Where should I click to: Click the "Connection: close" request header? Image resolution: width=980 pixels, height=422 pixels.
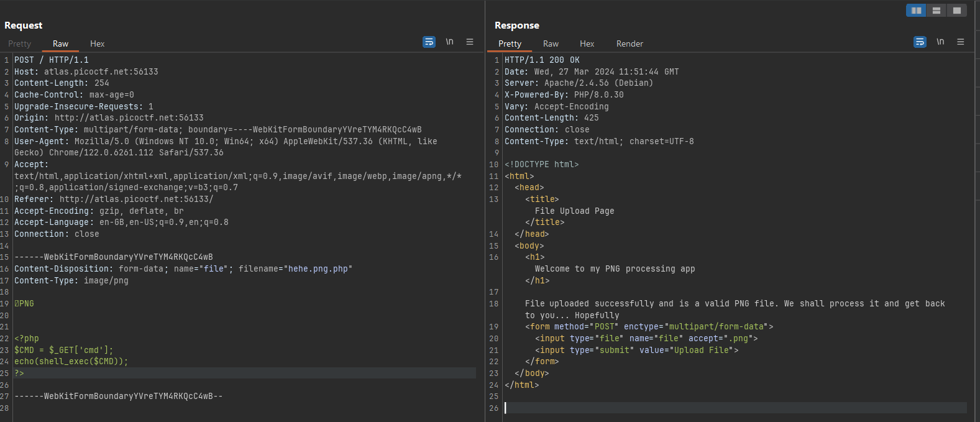click(x=57, y=234)
